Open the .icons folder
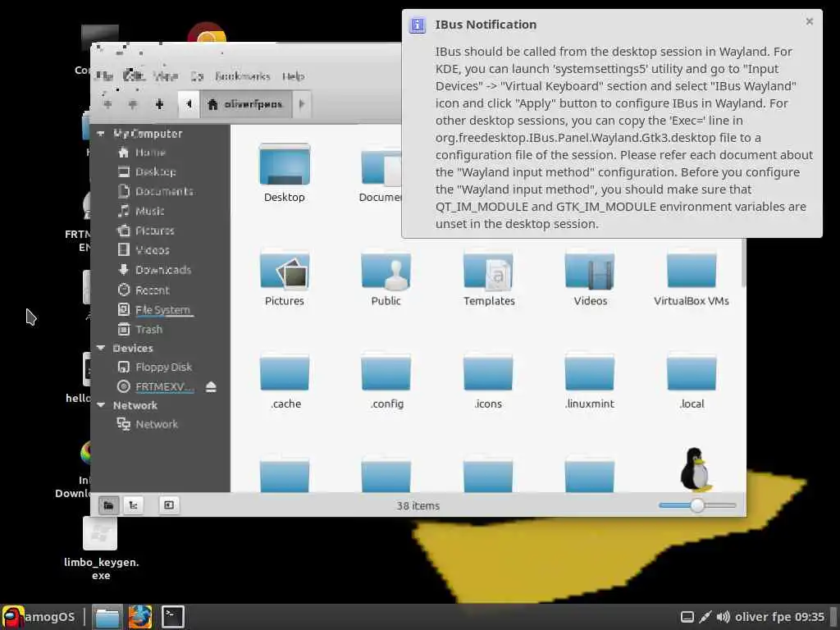840x630 pixels. [488, 372]
